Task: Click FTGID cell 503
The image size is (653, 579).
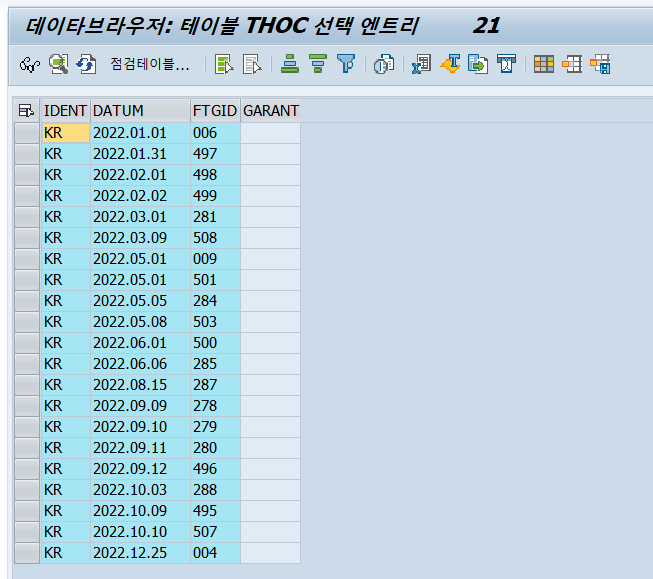Action: click(x=215, y=322)
